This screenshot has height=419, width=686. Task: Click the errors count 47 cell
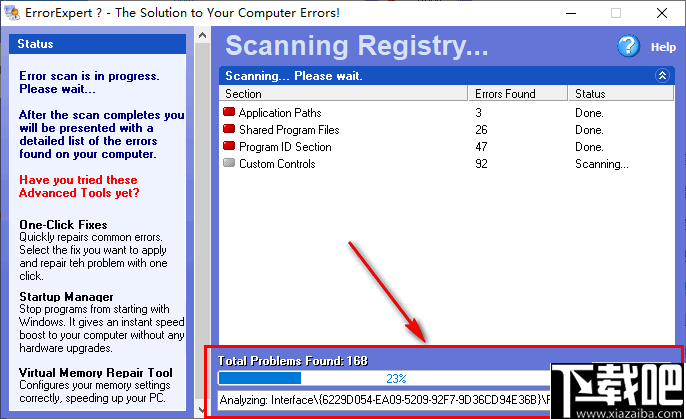coord(481,147)
